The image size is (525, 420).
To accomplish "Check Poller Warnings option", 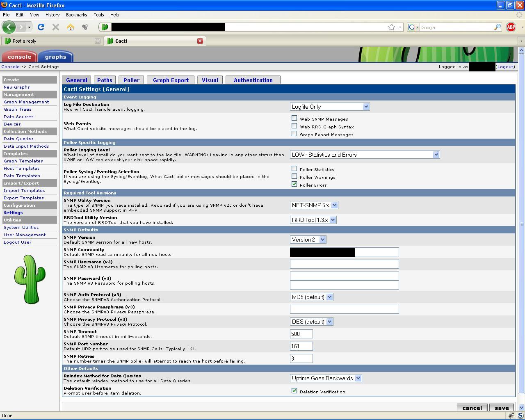I will [294, 176].
